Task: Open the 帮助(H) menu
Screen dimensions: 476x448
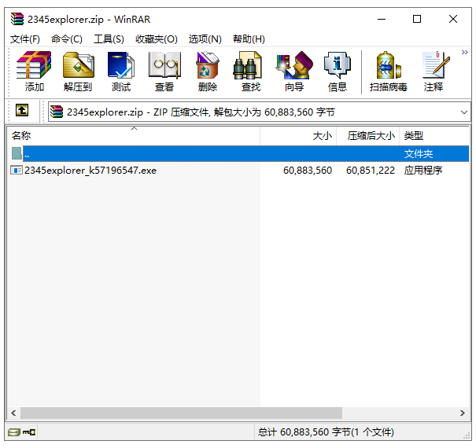Action: coord(249,39)
